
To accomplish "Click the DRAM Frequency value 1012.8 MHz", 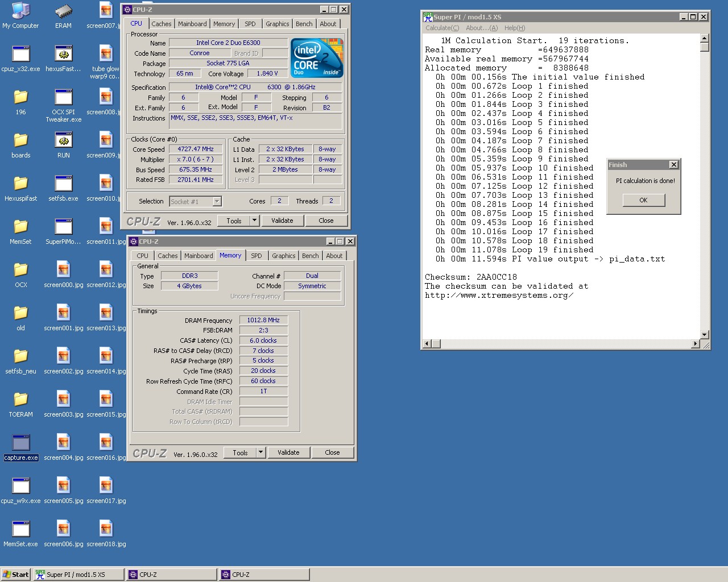I will [263, 320].
